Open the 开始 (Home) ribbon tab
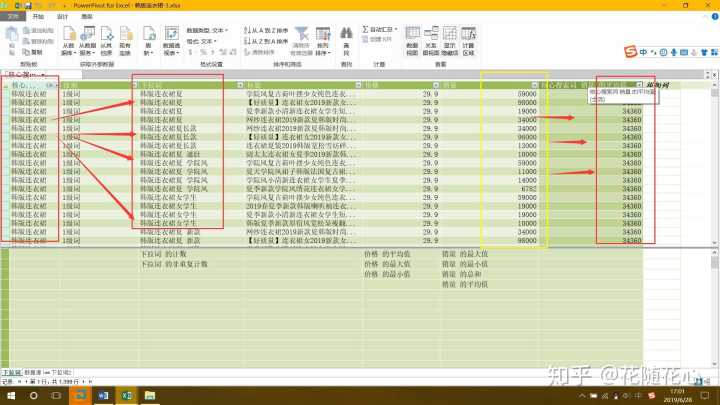This screenshot has height=405, width=720. [x=38, y=17]
